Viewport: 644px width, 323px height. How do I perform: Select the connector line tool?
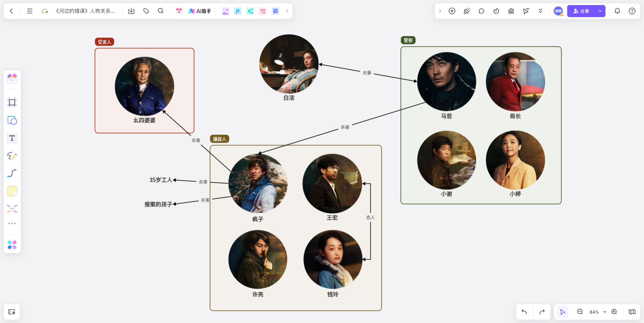tap(12, 173)
